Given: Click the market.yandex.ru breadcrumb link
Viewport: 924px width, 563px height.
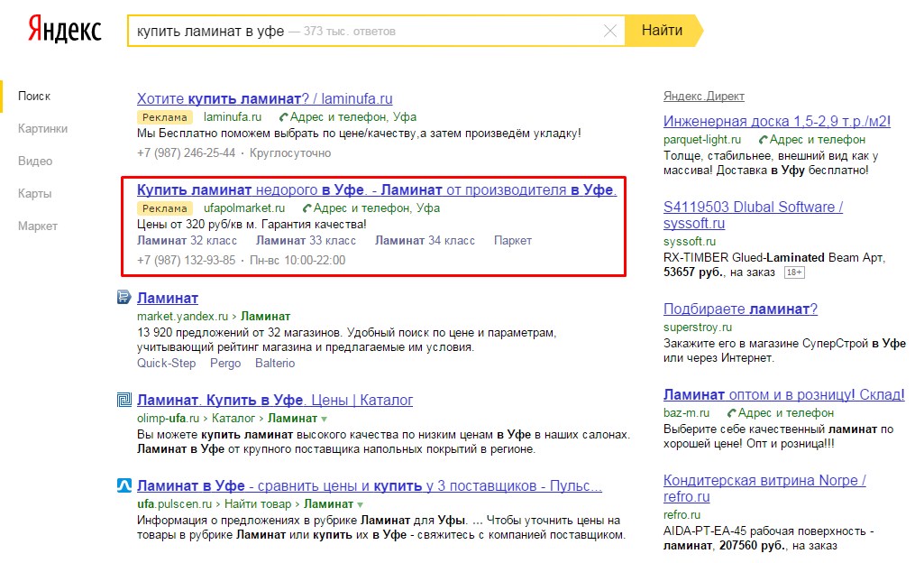Looking at the screenshot, I should tap(182, 317).
